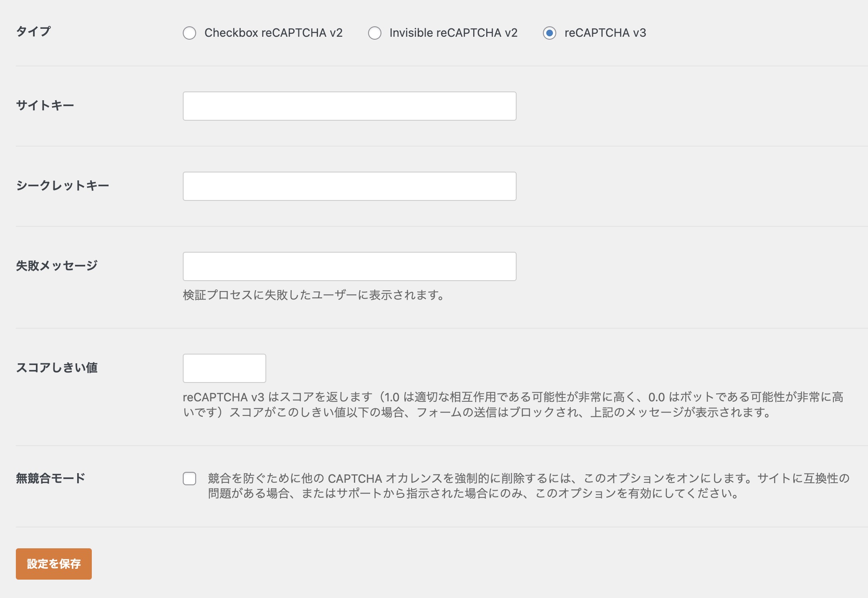Screen dimensions: 868x598
Task: Click the シークレットキー label
Action: 63,185
